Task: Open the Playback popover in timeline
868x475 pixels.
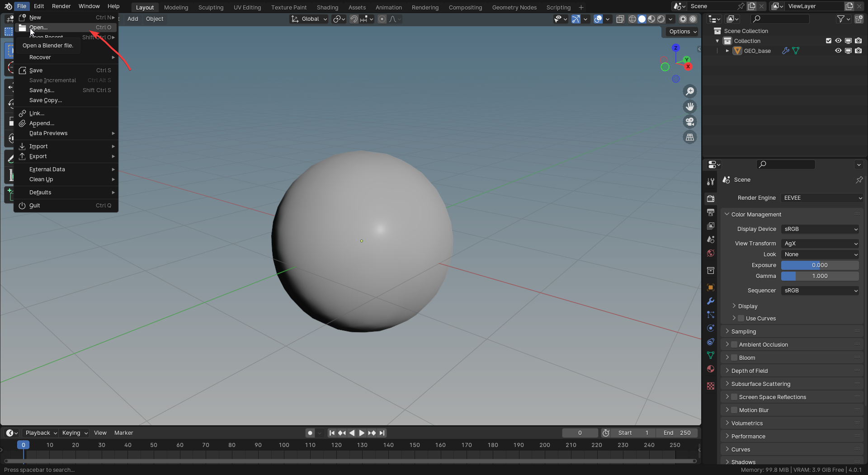Action: pyautogui.click(x=41, y=433)
